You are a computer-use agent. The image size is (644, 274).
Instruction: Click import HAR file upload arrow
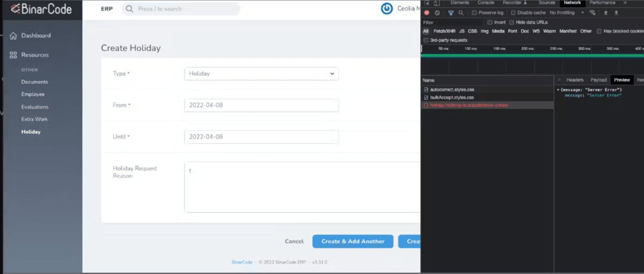(606, 12)
